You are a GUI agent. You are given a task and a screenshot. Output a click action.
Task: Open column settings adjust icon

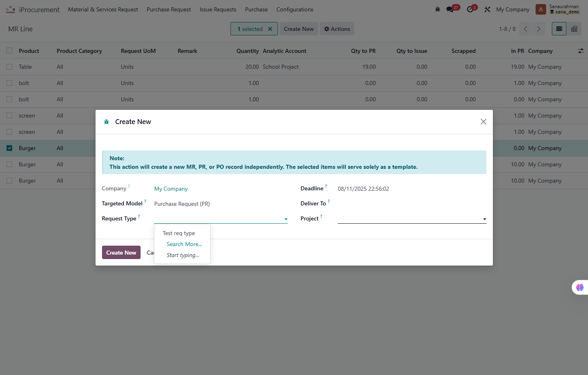[x=581, y=51]
